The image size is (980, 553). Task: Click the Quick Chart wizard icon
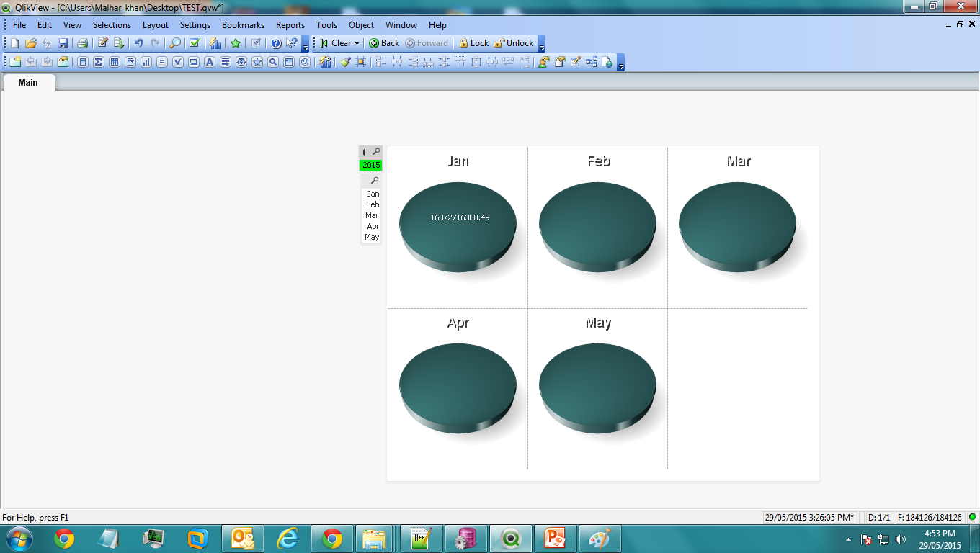pyautogui.click(x=215, y=43)
